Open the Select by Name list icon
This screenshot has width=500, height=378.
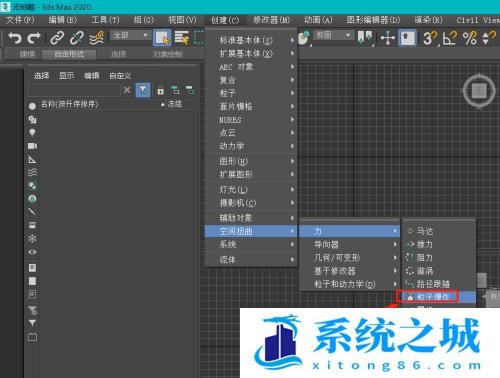(x=182, y=38)
